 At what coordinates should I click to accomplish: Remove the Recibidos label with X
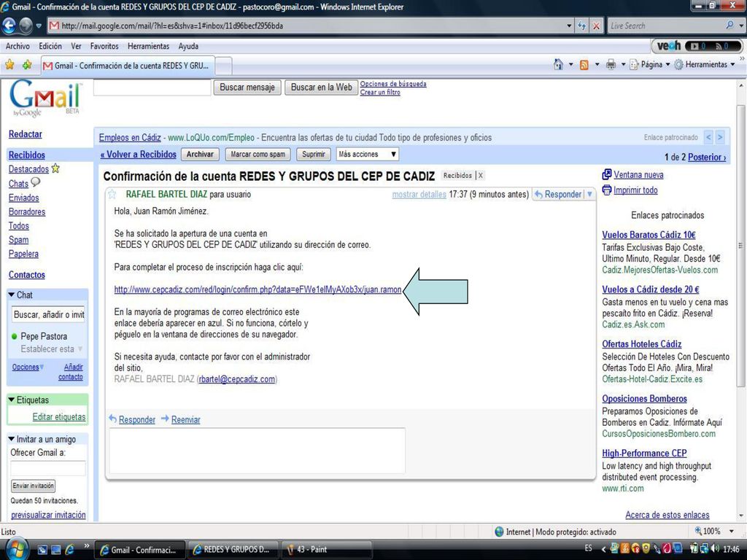pyautogui.click(x=481, y=175)
